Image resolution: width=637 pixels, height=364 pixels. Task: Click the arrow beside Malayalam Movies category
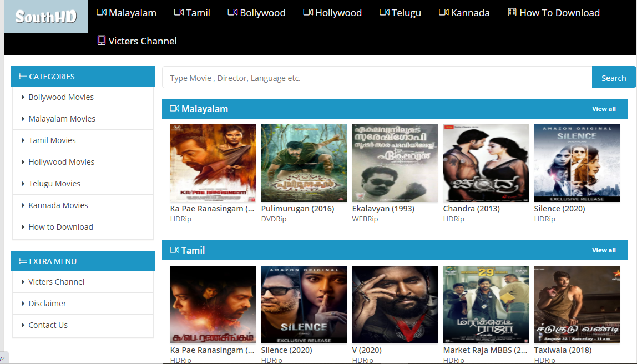(x=23, y=119)
